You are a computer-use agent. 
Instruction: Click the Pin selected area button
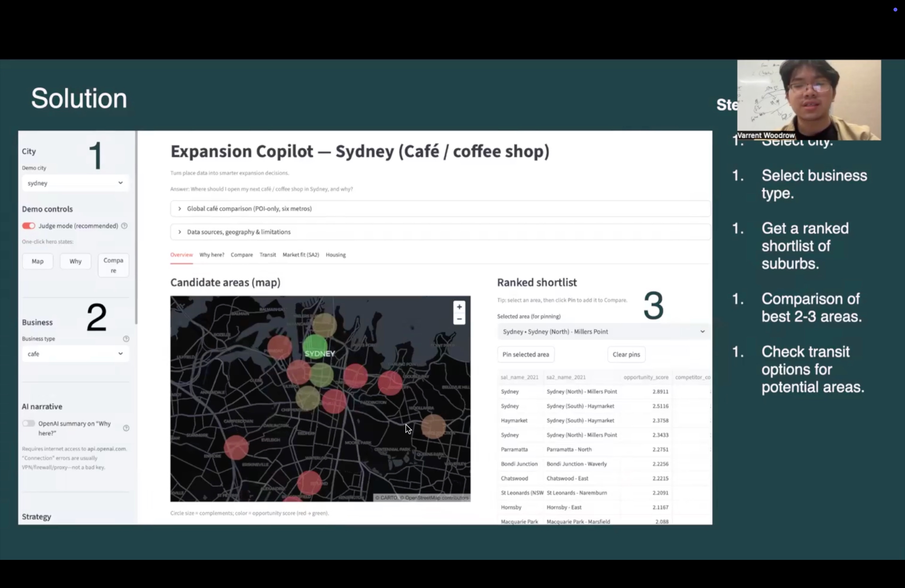(526, 354)
